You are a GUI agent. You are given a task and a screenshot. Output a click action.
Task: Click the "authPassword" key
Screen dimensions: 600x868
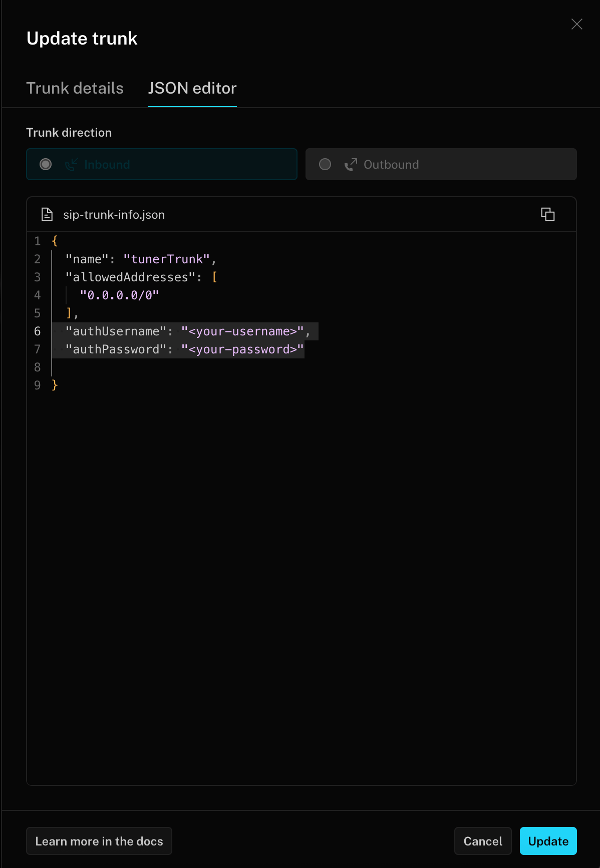click(x=116, y=349)
